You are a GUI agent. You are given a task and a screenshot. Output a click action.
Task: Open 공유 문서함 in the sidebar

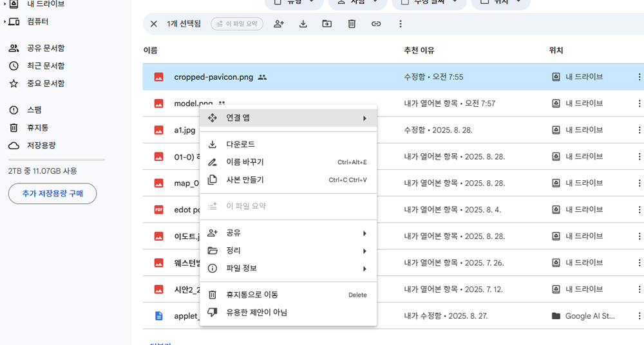click(45, 48)
